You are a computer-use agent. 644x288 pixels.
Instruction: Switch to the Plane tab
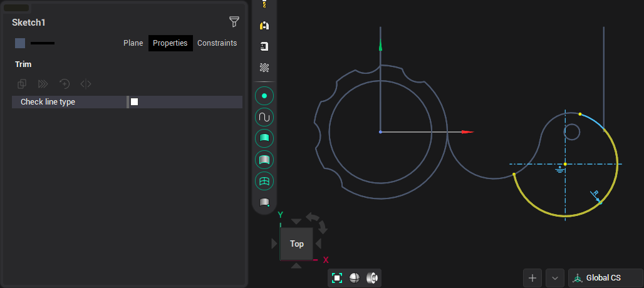tap(133, 43)
